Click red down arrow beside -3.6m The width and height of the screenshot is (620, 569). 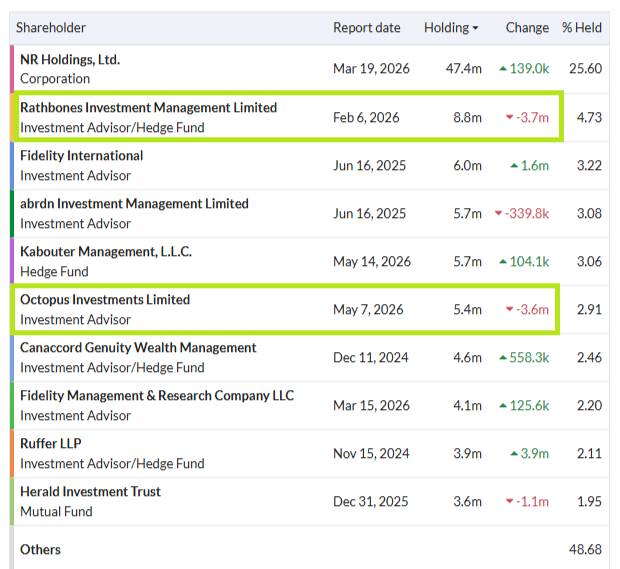(x=510, y=309)
